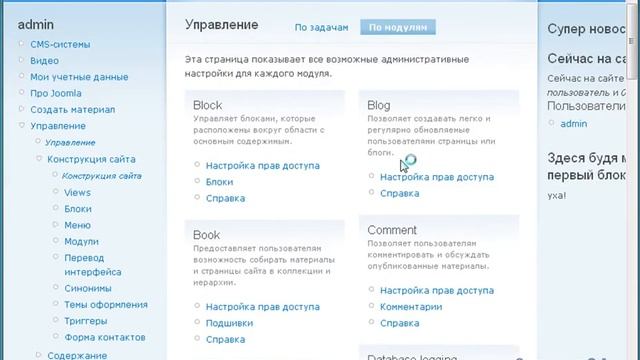
Task: Open Comment's Настройка прав доступа link
Action: [x=437, y=291]
